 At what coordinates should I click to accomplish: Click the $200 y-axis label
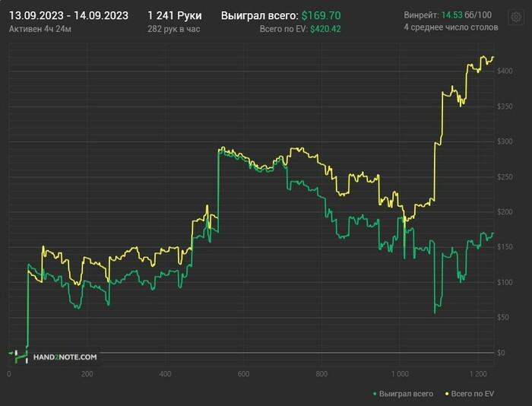pos(505,212)
